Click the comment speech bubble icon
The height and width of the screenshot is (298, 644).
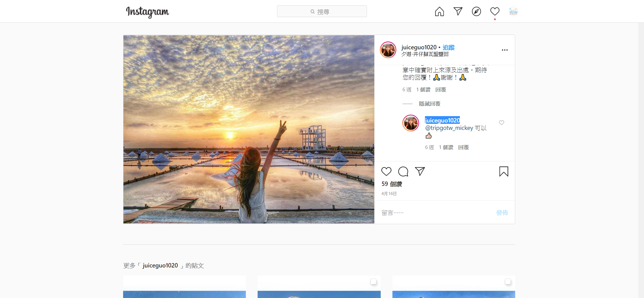click(x=403, y=171)
